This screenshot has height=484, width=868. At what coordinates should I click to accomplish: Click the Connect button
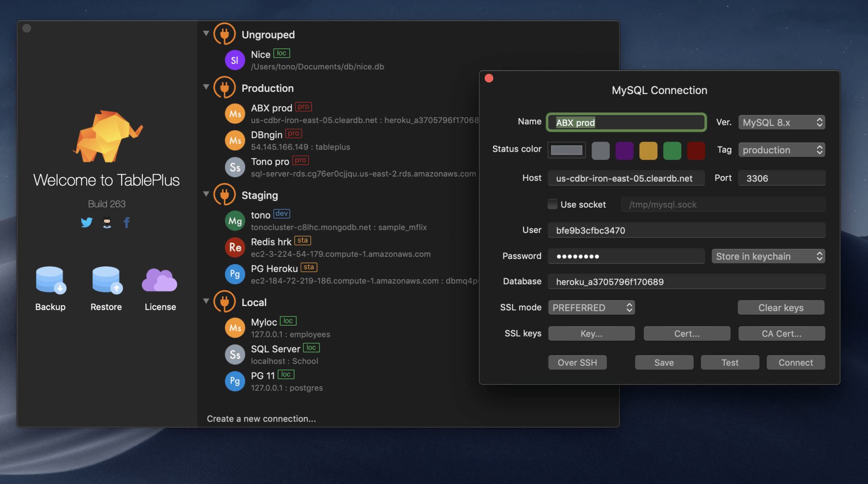[x=796, y=362]
